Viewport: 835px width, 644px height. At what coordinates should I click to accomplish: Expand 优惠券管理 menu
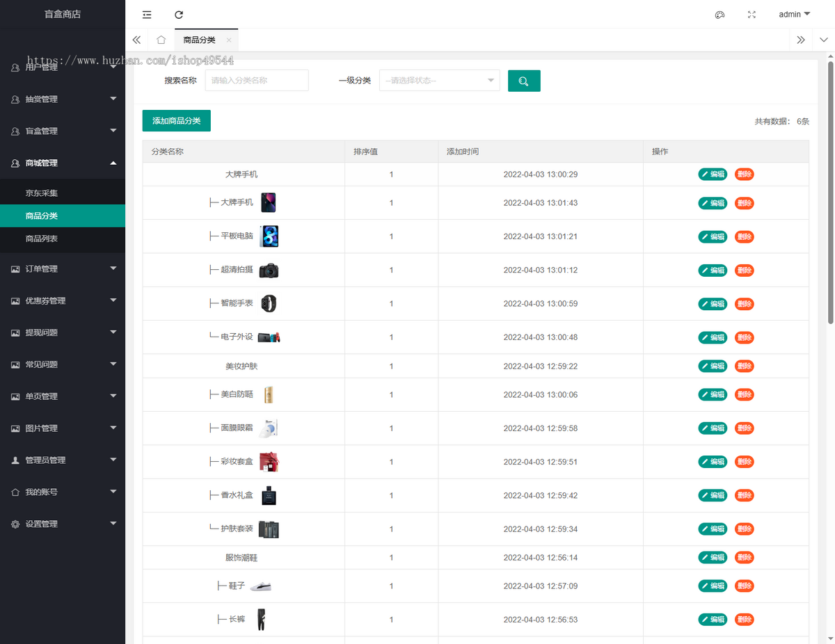63,301
